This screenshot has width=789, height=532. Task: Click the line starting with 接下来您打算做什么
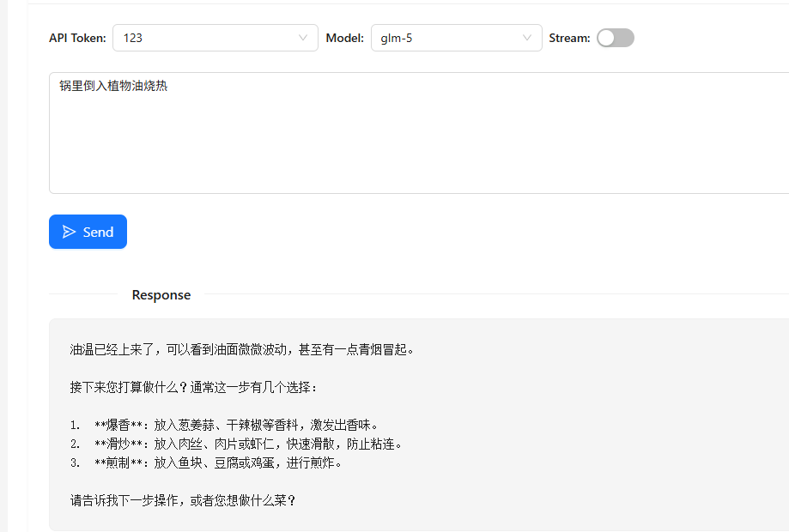(194, 387)
